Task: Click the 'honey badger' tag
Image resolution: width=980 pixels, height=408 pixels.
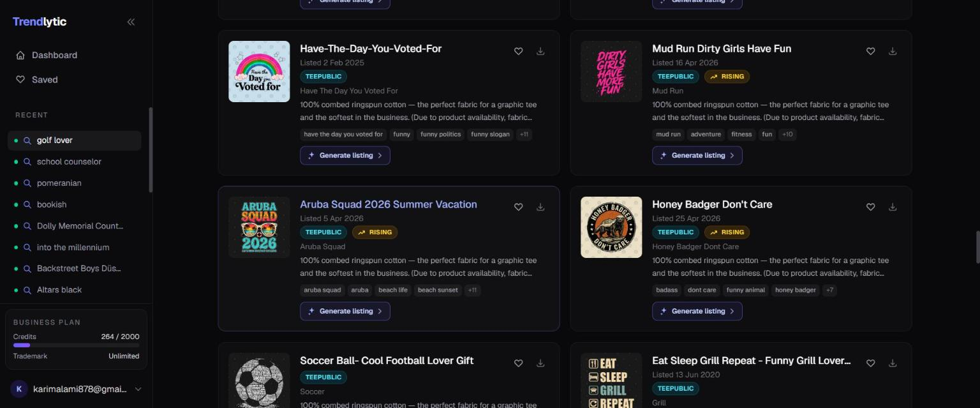Action: tap(795, 290)
